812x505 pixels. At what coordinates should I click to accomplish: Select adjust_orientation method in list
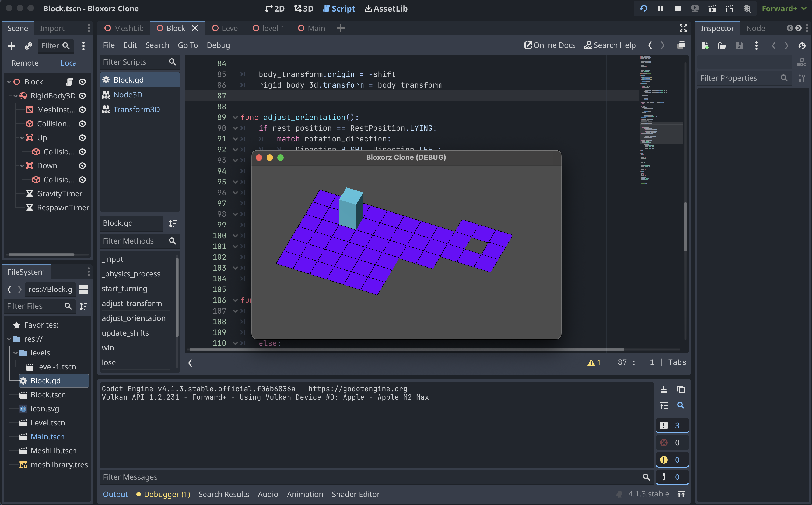point(133,318)
